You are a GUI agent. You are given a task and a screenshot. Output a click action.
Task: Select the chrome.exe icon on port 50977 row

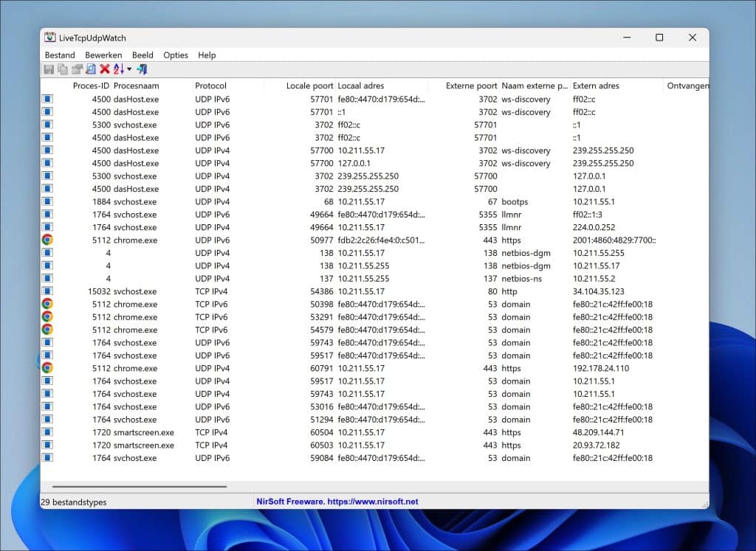point(47,240)
